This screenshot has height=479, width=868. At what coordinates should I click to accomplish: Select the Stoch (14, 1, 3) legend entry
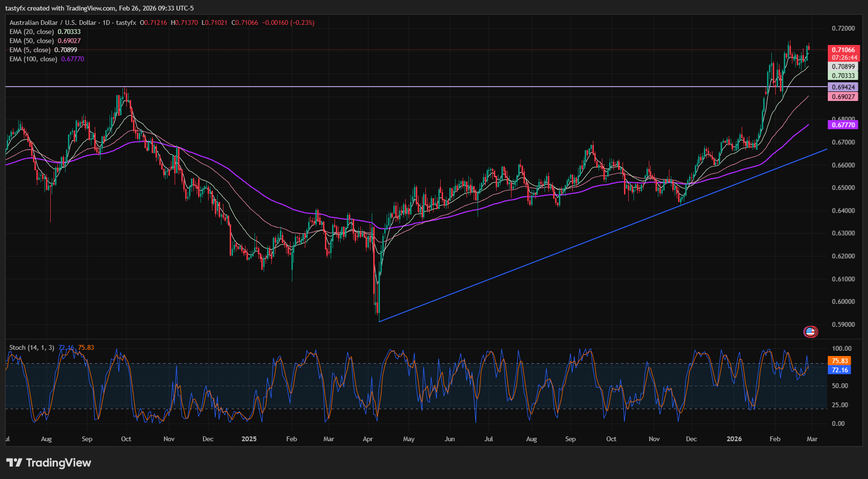click(33, 348)
